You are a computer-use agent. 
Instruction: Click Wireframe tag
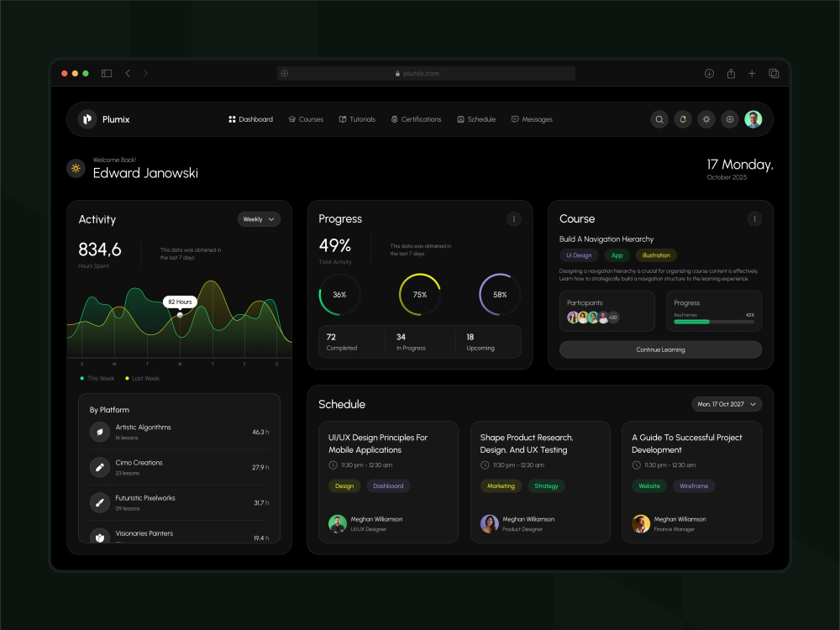(x=695, y=486)
